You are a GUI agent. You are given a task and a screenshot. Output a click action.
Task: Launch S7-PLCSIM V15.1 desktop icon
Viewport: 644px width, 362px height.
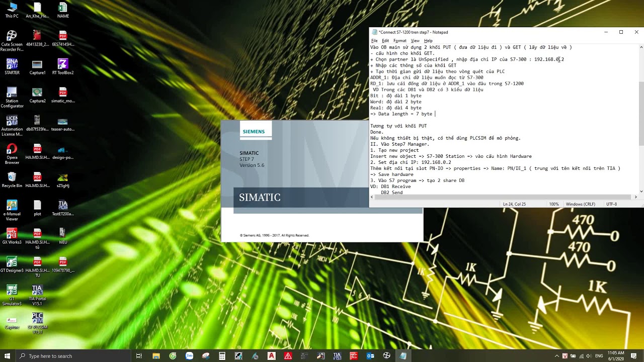[x=37, y=323]
